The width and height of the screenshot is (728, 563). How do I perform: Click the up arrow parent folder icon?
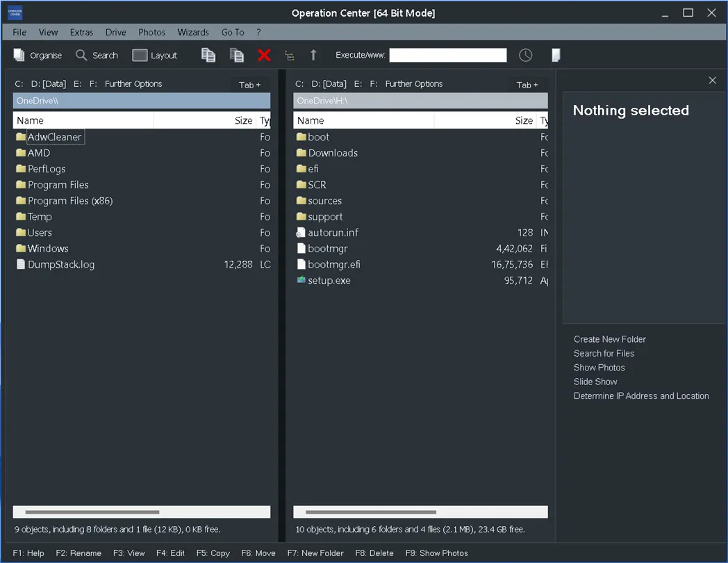[313, 55]
